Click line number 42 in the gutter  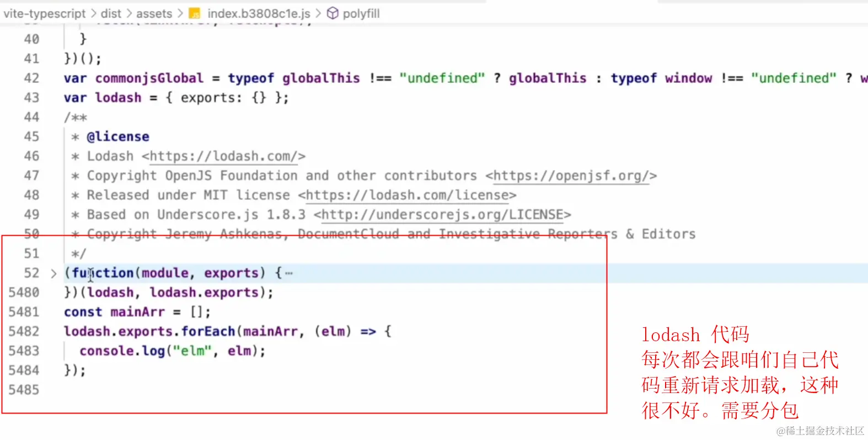tap(31, 78)
